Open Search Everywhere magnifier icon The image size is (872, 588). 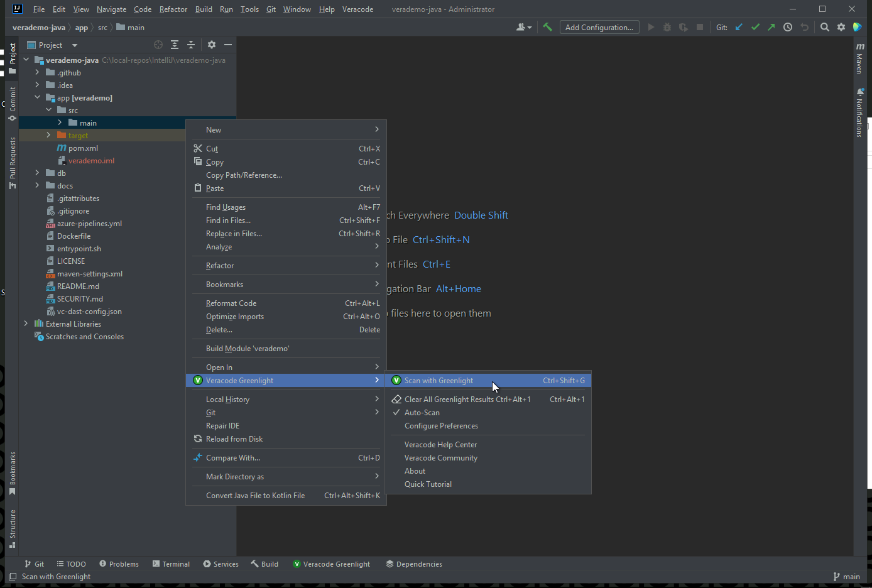[825, 27]
